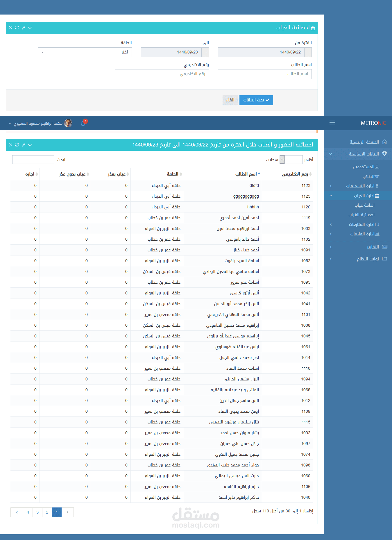Click the chart icon of ادارة العلامات
Image resolution: width=392 pixels, height=540 pixels.
(x=377, y=234)
